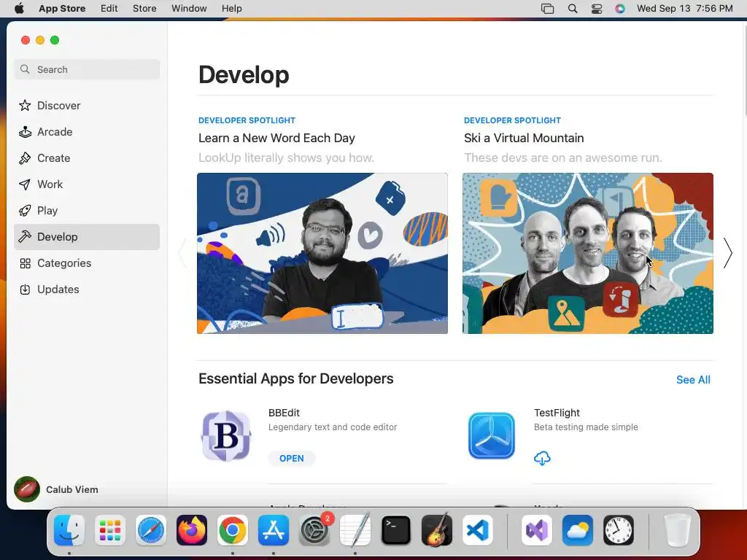Open the Learn a New Word story image

[322, 253]
